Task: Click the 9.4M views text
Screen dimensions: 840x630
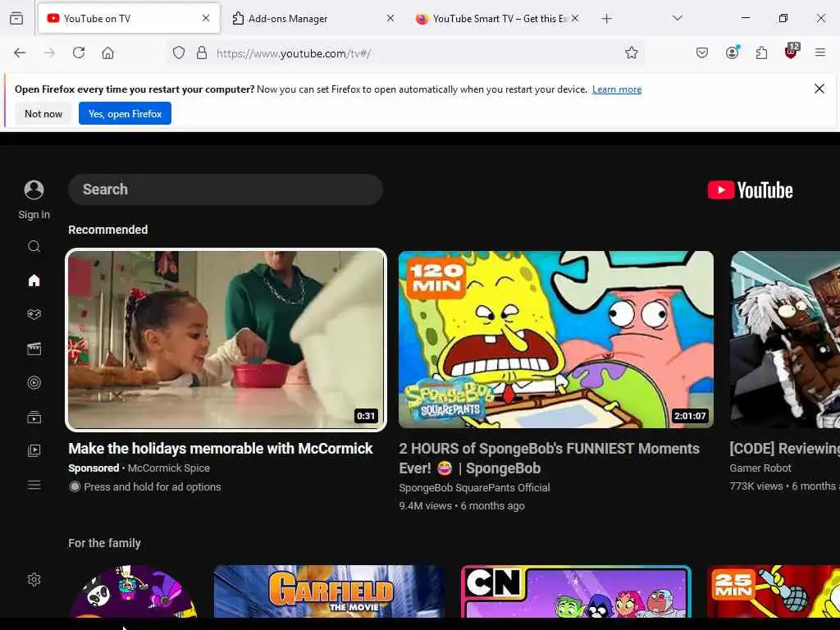Action: (x=426, y=505)
